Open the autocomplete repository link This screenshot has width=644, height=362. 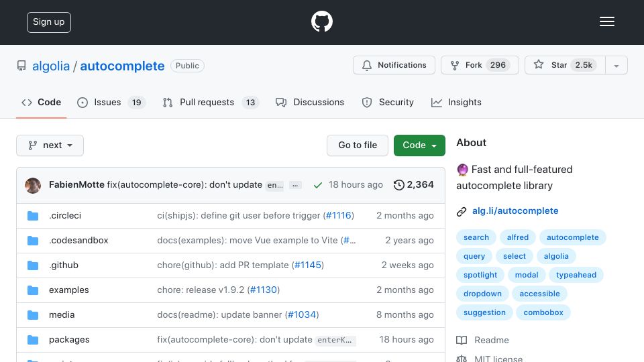122,66
